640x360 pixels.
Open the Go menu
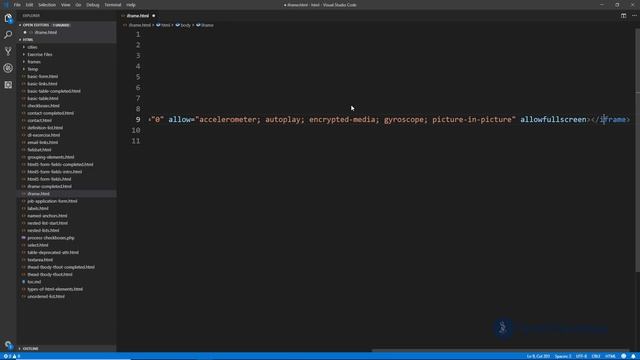tap(78, 5)
